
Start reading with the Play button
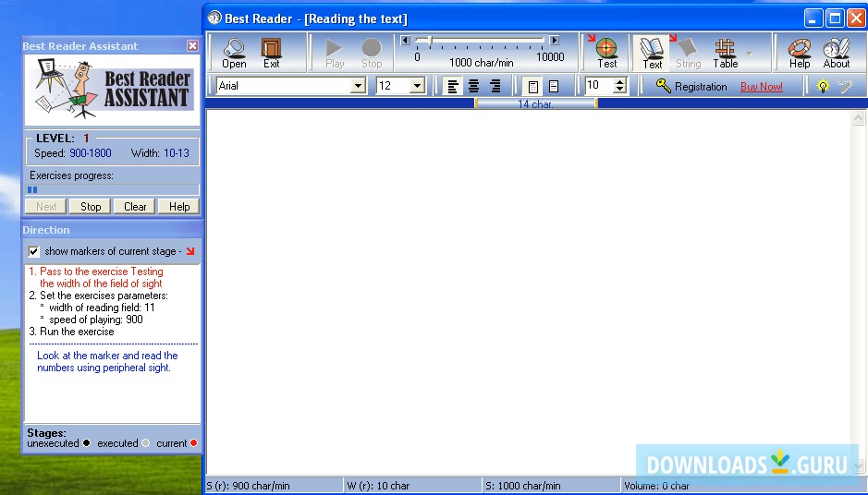[x=335, y=53]
